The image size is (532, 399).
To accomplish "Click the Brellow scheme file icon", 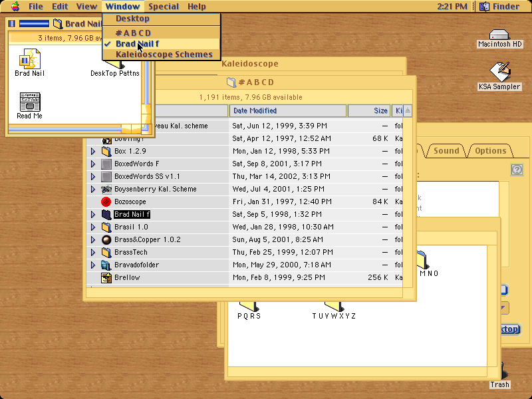I will coord(106,278).
